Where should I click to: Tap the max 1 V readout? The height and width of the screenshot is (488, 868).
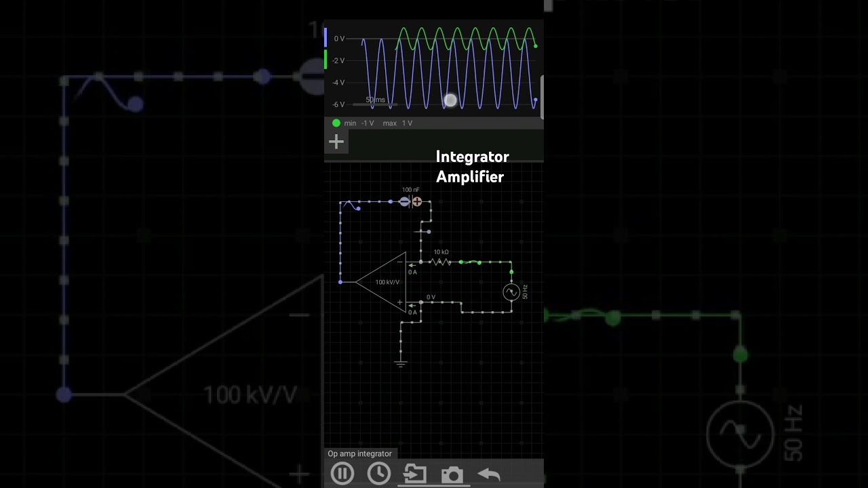(x=397, y=123)
